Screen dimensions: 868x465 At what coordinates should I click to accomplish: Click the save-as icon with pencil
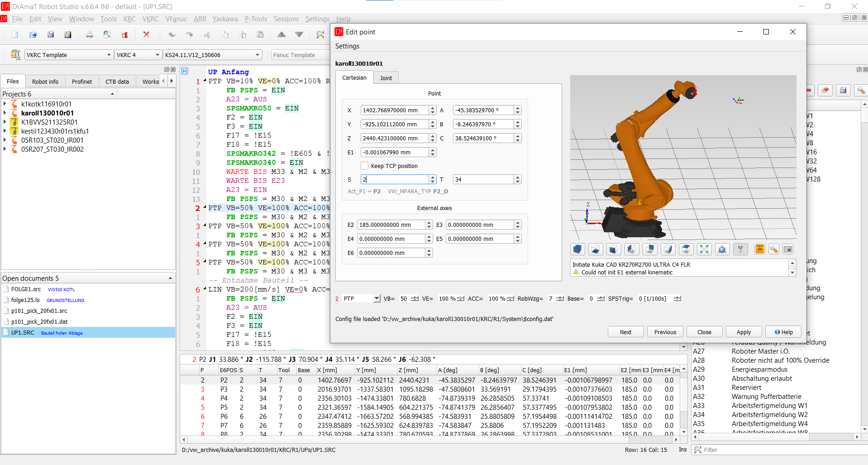[x=68, y=34]
